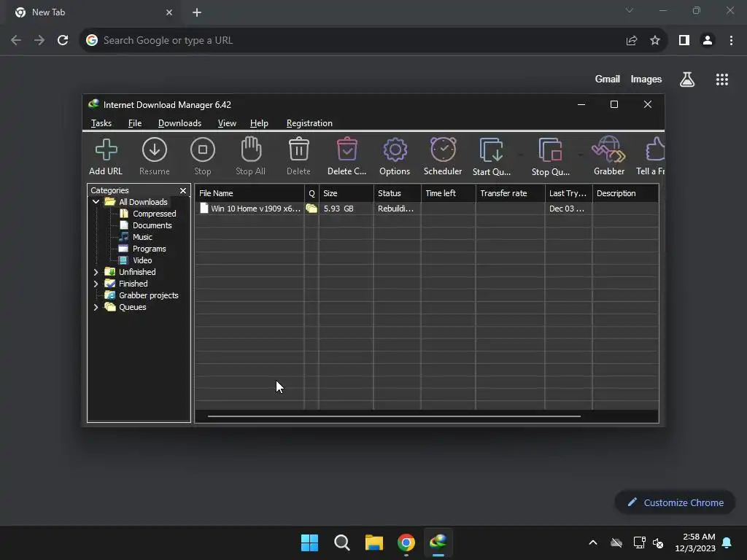Click the Stop Queue icon

pos(550,150)
